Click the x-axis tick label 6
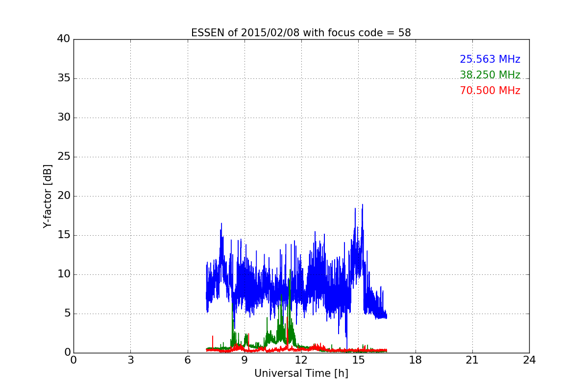 (x=187, y=360)
